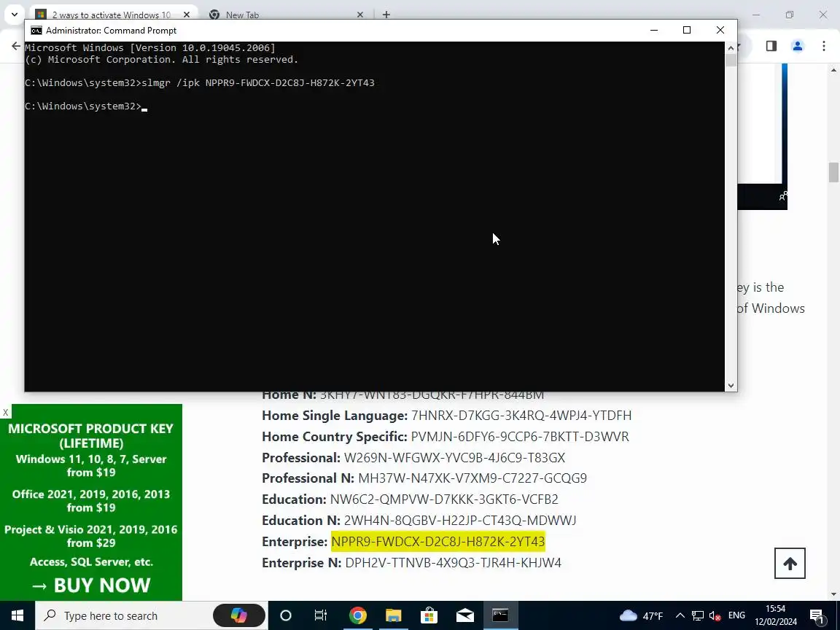Click BUY NOW in the green ad

click(x=91, y=585)
